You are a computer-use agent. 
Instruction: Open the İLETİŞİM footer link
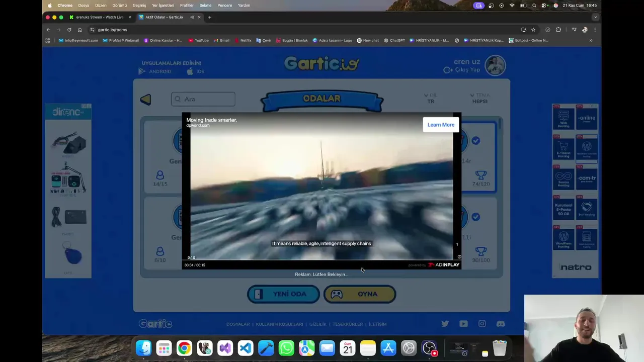pyautogui.click(x=378, y=324)
